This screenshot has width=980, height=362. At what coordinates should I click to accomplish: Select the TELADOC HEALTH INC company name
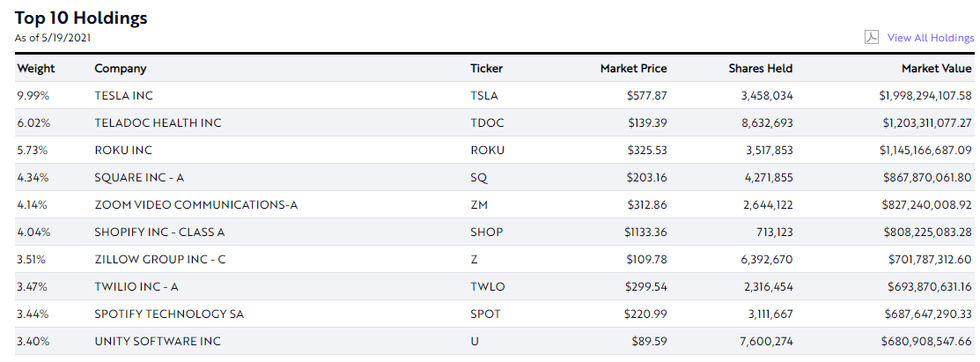tap(158, 122)
